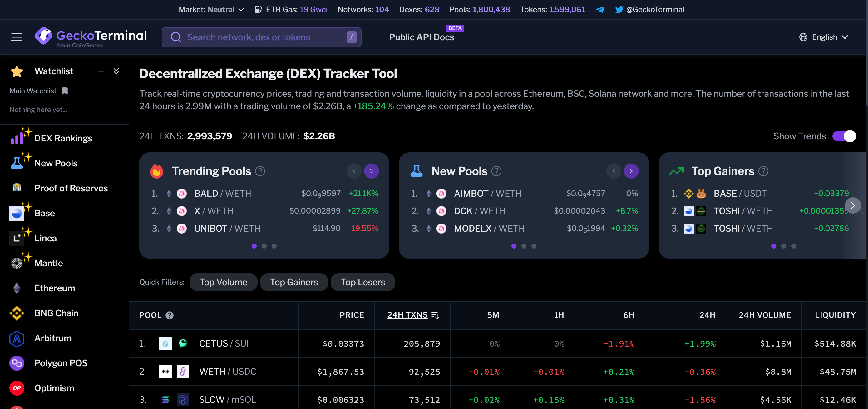The width and height of the screenshot is (868, 409).
Task: Click the Telegram icon in top bar
Action: tap(600, 9)
